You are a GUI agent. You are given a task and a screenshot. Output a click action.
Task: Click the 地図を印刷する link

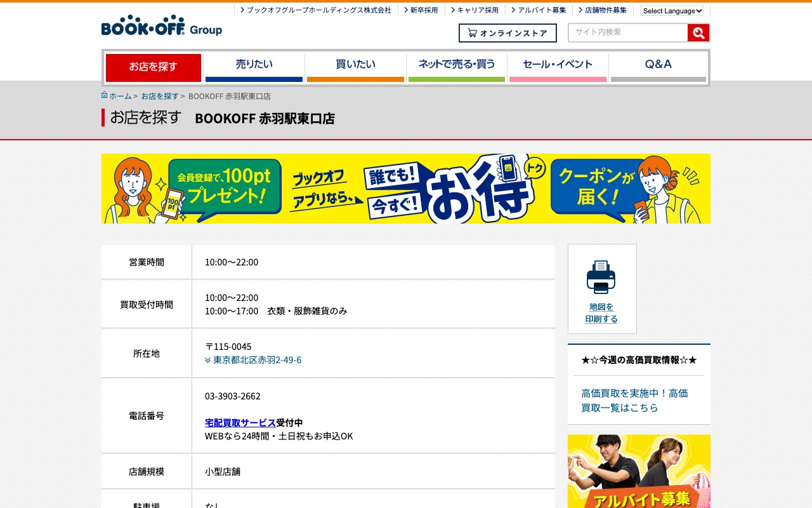(601, 313)
